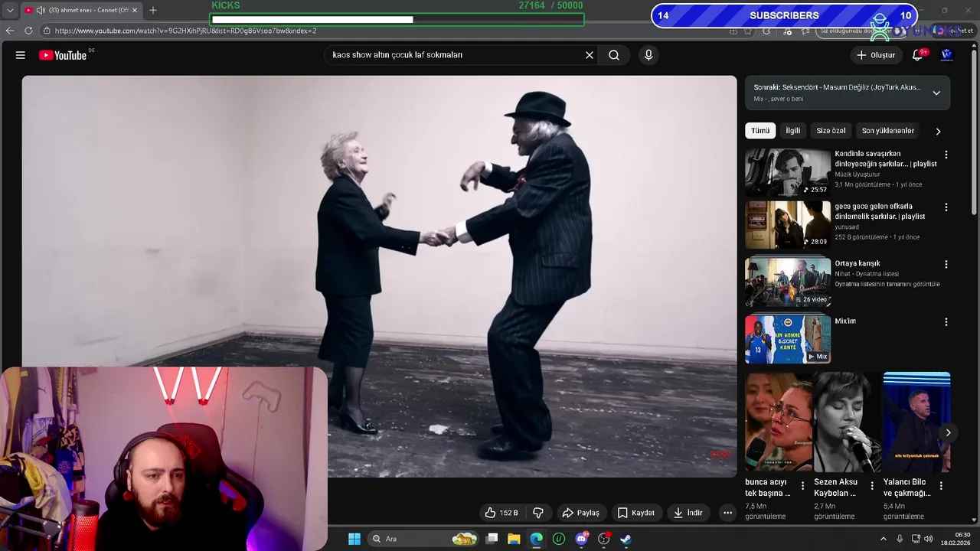The height and width of the screenshot is (551, 980).
Task: Open the Mix'im thumbnail
Action: pyautogui.click(x=788, y=339)
